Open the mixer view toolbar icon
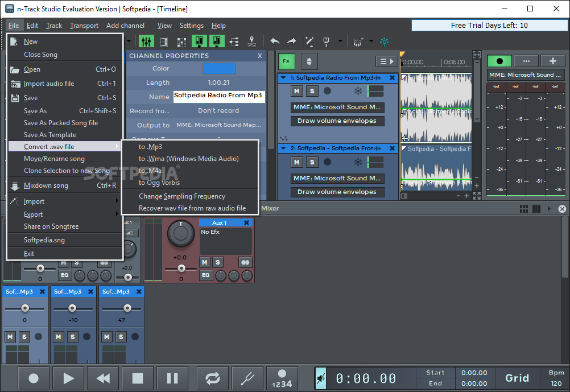 [147, 42]
